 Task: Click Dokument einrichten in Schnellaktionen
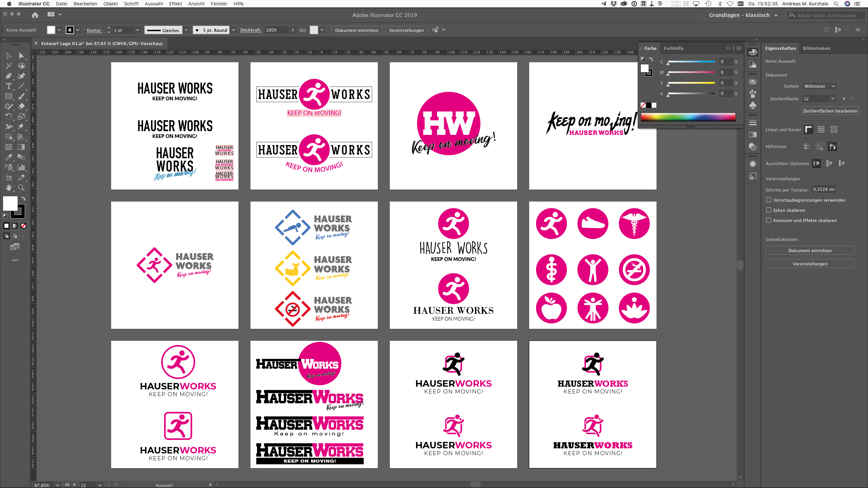[810, 250]
